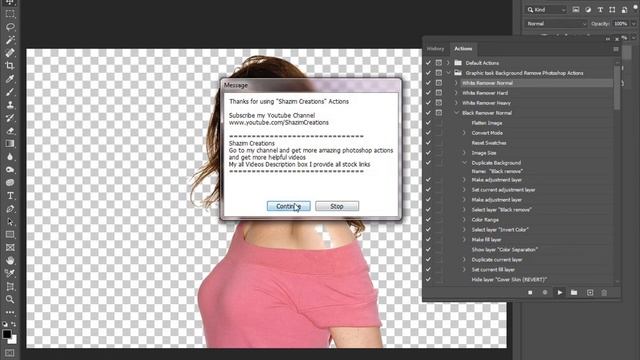The image size is (640, 360).
Task: Click the Begin Recording circle button
Action: click(545, 293)
